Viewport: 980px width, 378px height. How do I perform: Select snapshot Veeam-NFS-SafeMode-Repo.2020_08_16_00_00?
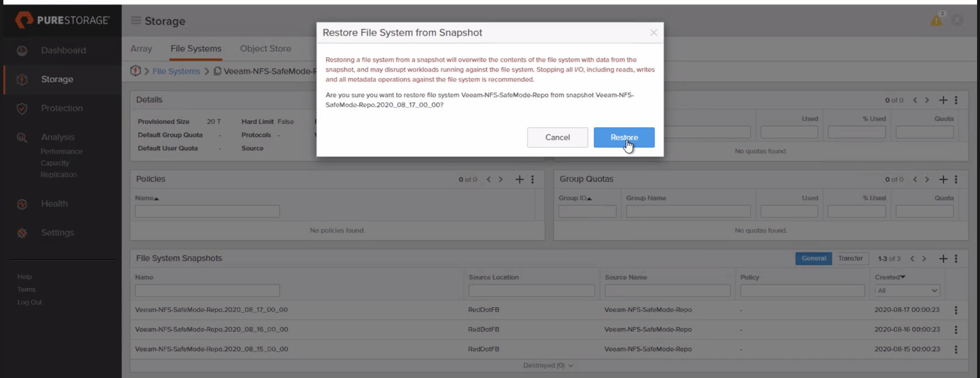coord(211,329)
